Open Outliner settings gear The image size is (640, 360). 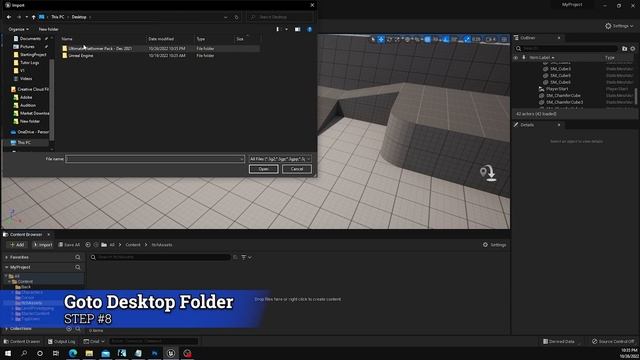[633, 49]
